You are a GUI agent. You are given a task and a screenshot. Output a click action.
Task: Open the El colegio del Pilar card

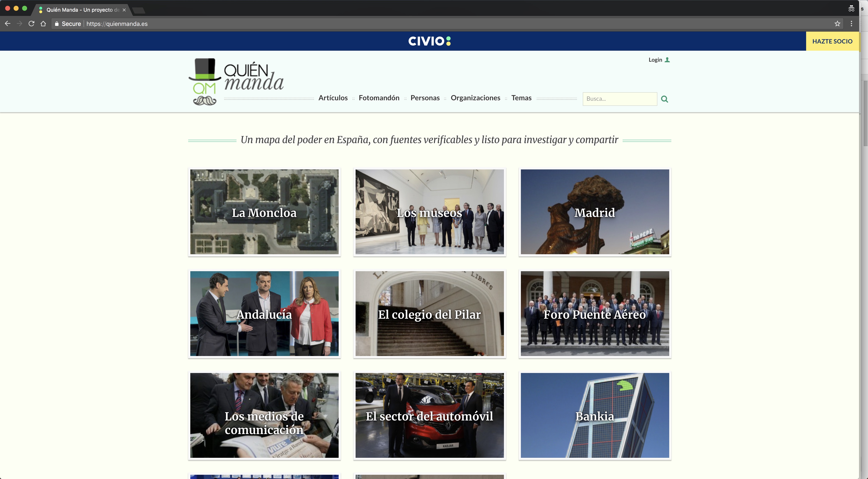430,313
